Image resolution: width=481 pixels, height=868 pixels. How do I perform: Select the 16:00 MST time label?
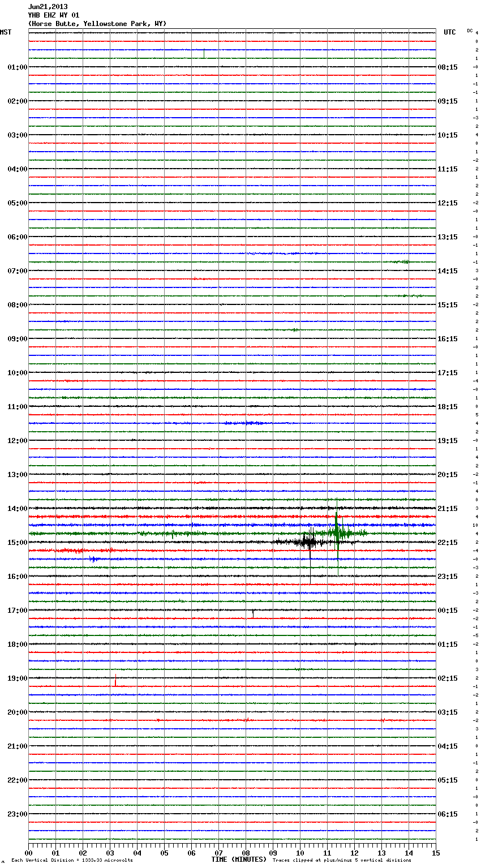click(x=17, y=577)
